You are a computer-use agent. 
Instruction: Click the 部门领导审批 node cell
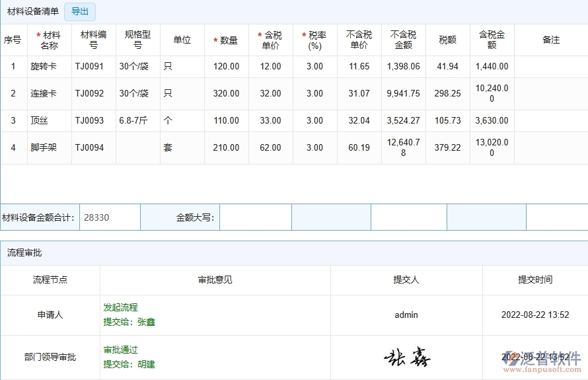tap(50, 357)
